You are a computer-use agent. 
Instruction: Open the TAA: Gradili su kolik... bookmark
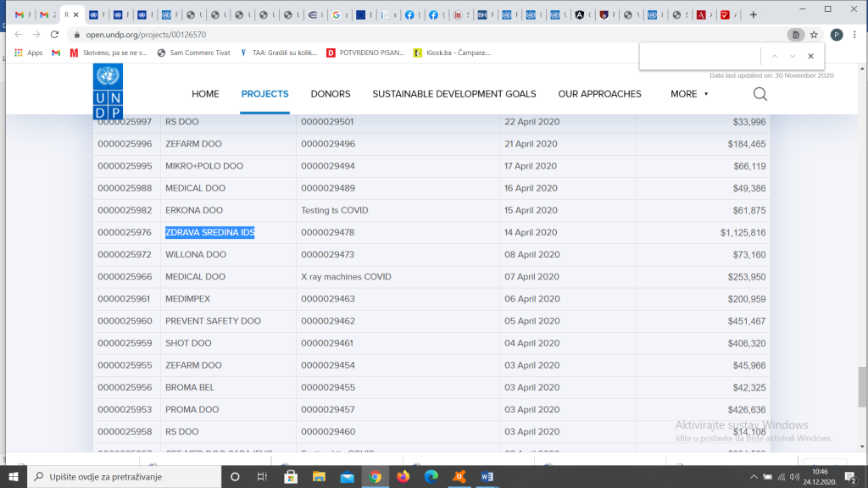[x=278, y=53]
